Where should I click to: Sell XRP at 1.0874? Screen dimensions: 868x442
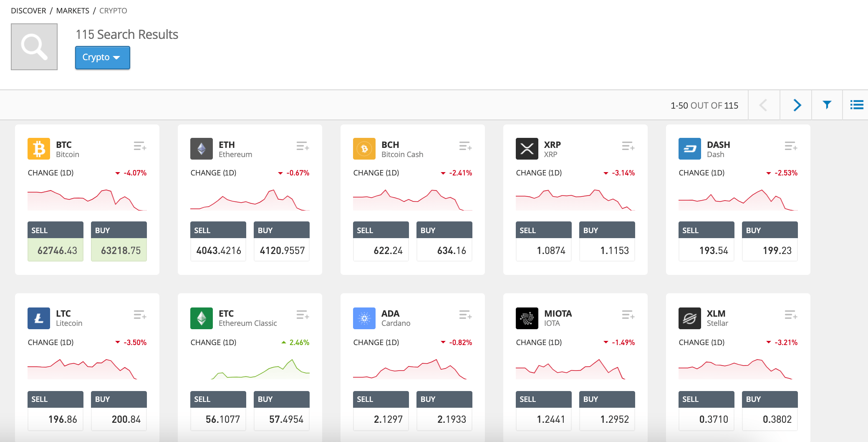click(544, 241)
